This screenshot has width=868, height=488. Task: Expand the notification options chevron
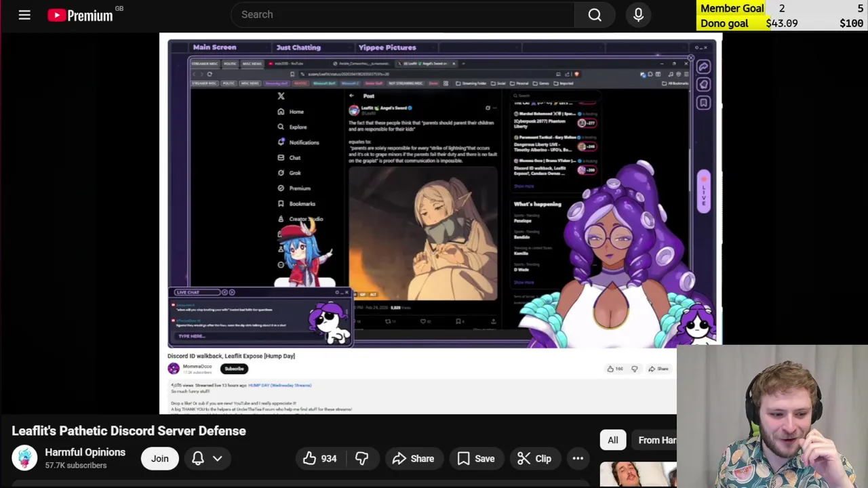tap(218, 459)
